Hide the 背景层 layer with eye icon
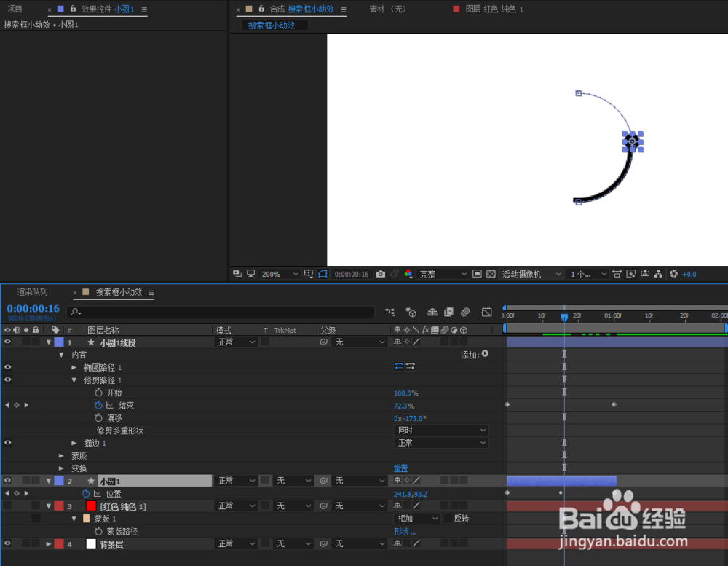728x566 pixels. pos(7,543)
